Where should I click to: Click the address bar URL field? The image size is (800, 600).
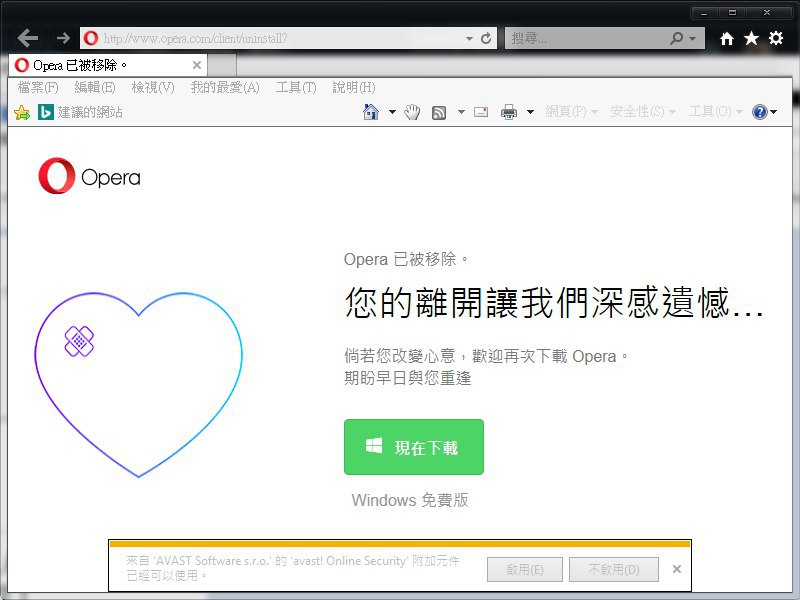[280, 38]
